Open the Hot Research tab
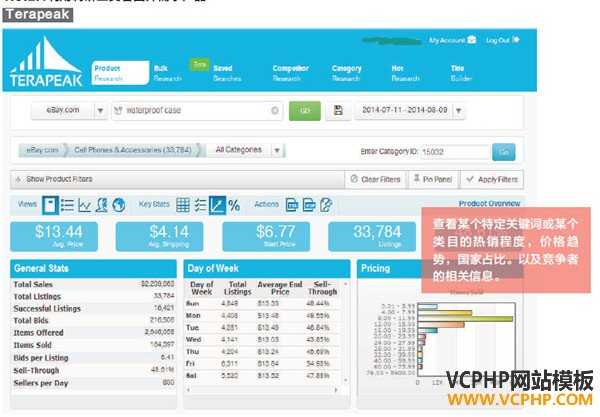Image resolution: width=600 pixels, height=417 pixels. pos(405,73)
